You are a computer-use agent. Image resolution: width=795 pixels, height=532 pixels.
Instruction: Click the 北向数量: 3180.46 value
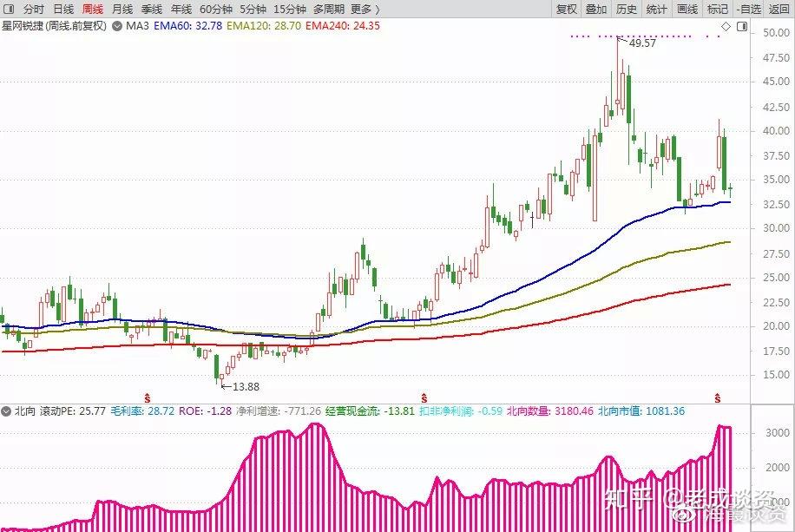pos(549,410)
